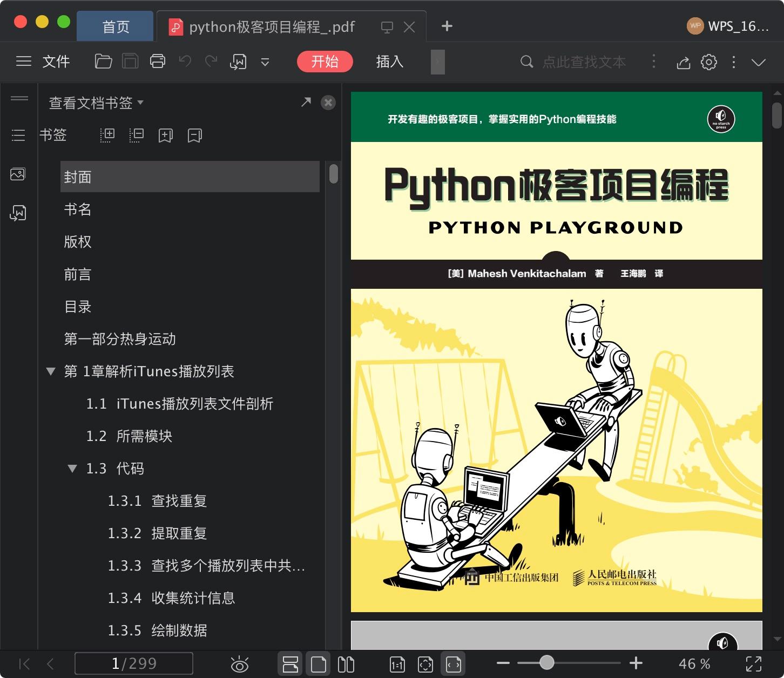The image size is (784, 678).
Task: Open bookmark 1.3.4 收集统计信息
Action: (x=171, y=598)
